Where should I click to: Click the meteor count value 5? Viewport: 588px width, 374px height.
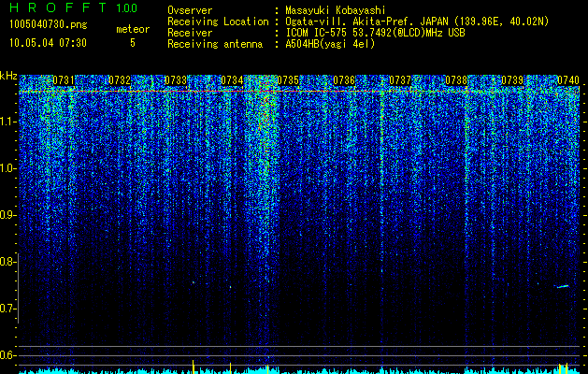[x=133, y=43]
